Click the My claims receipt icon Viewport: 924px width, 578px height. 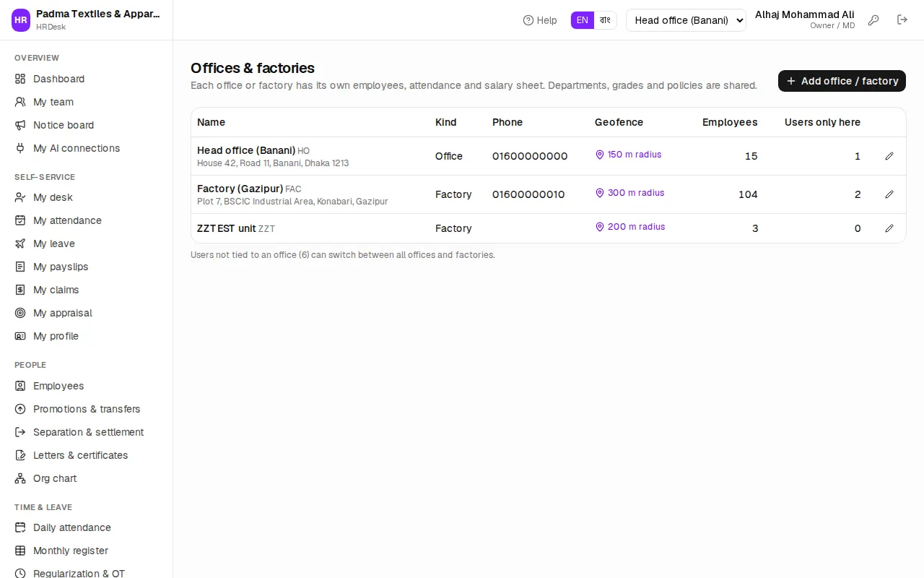pos(20,290)
